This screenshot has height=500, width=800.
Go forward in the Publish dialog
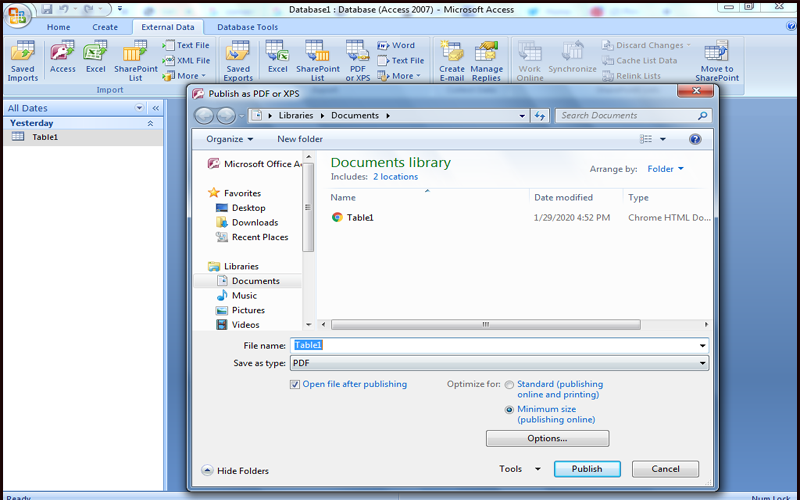coord(226,116)
